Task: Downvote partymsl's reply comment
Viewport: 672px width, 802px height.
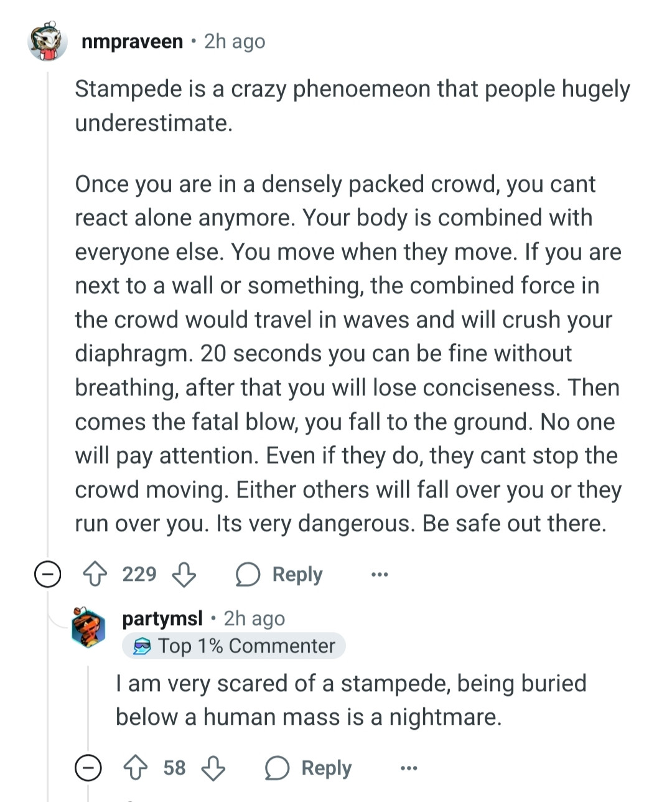Action: [213, 768]
